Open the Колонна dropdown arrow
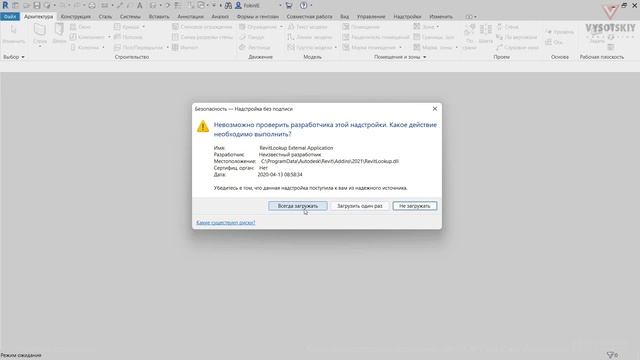640x360 pixels. [103, 47]
